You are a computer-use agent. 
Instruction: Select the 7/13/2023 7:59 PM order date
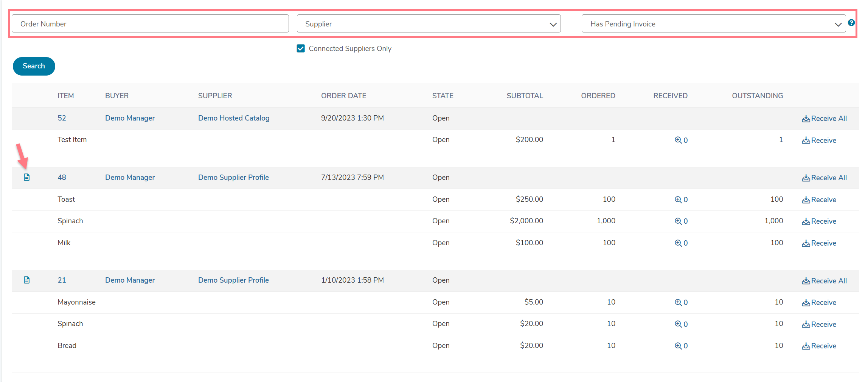pos(352,177)
